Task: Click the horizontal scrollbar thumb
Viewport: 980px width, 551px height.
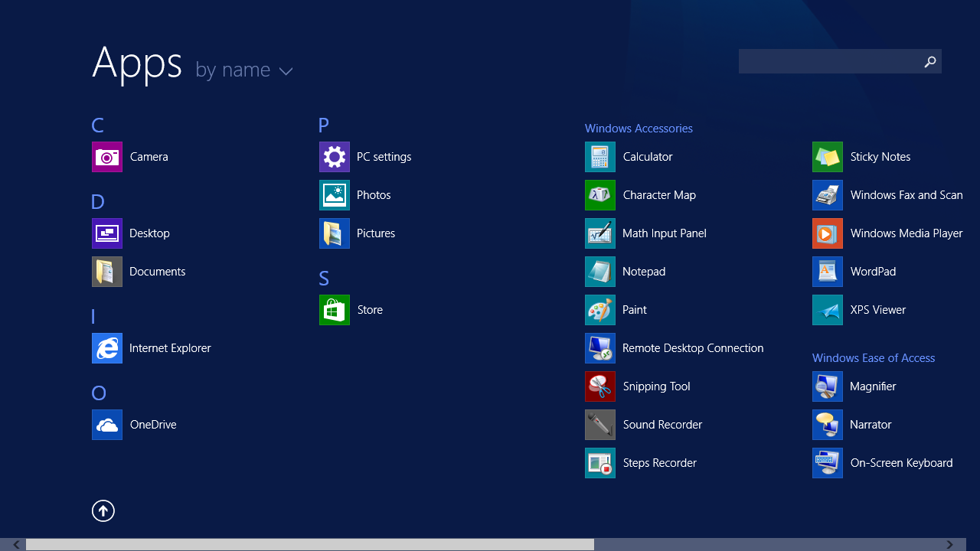Action: click(310, 545)
